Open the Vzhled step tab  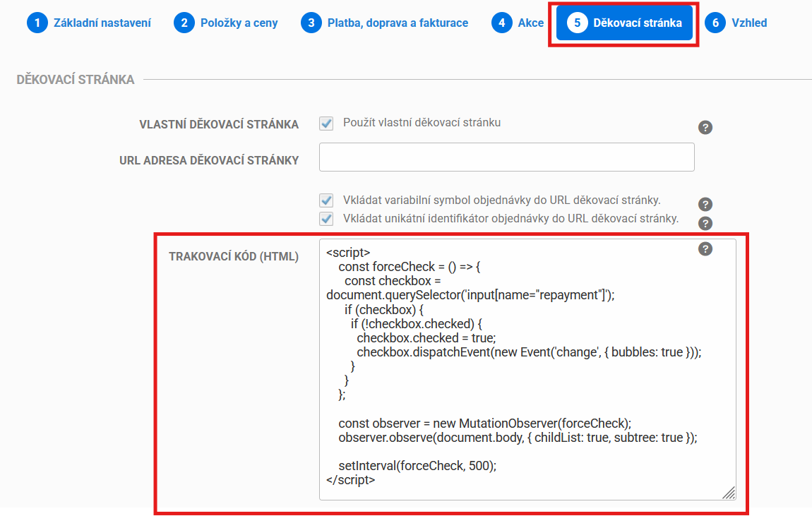pos(736,23)
